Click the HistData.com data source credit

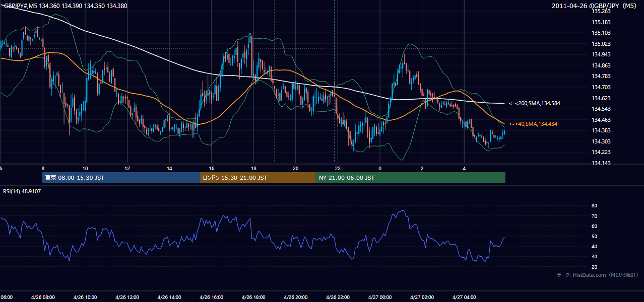coord(598,275)
